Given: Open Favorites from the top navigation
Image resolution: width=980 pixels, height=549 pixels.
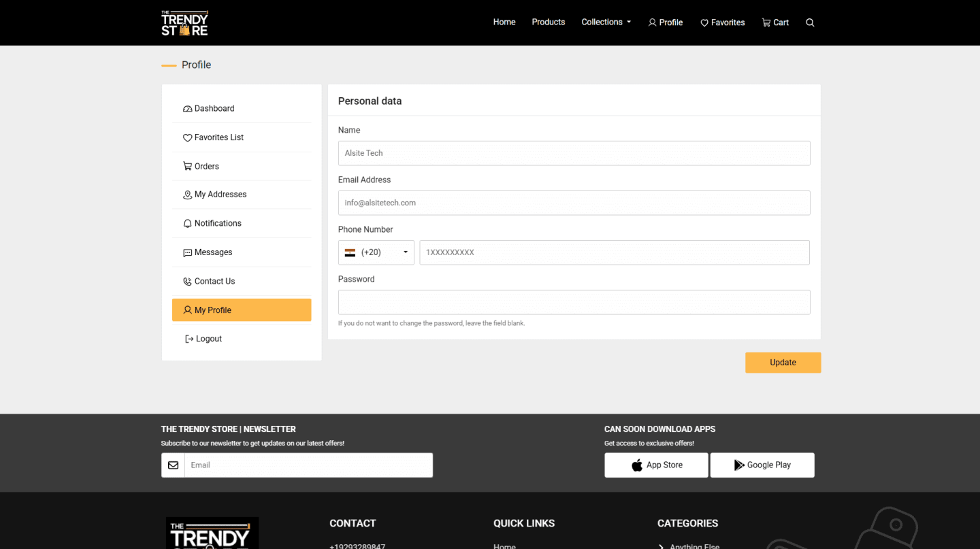Looking at the screenshot, I should click(723, 22).
